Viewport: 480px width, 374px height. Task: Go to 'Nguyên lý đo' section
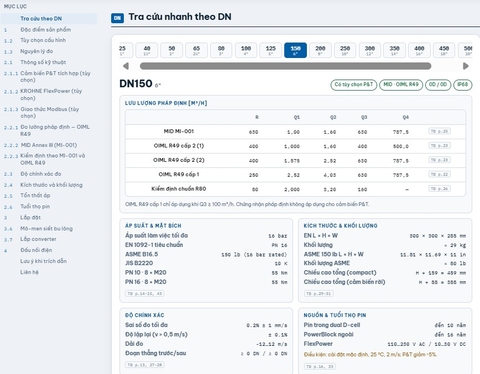36,51
